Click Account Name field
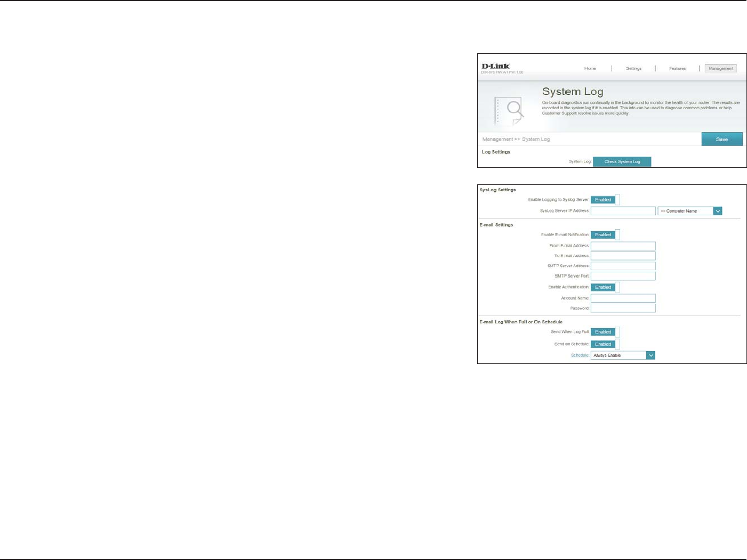This screenshot has height=560, width=747. coord(623,298)
